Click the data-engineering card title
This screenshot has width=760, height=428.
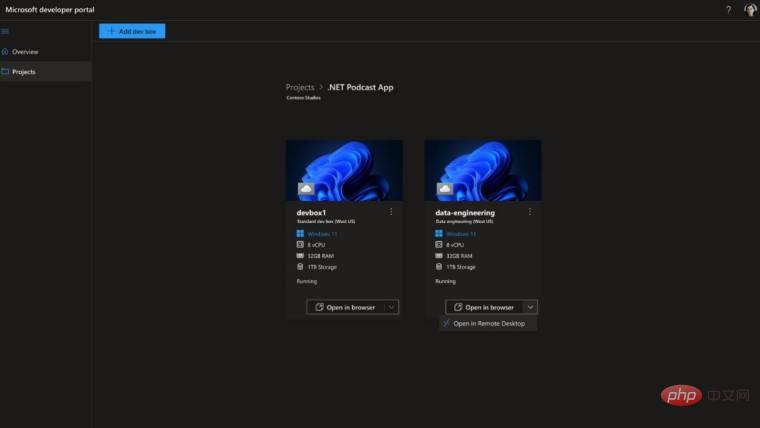point(465,212)
